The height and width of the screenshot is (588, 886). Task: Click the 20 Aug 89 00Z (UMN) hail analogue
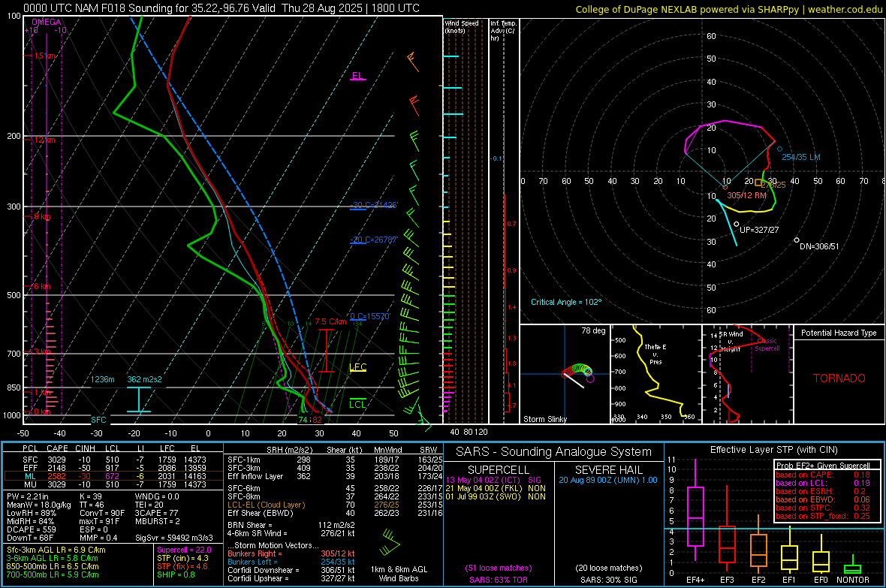click(608, 480)
